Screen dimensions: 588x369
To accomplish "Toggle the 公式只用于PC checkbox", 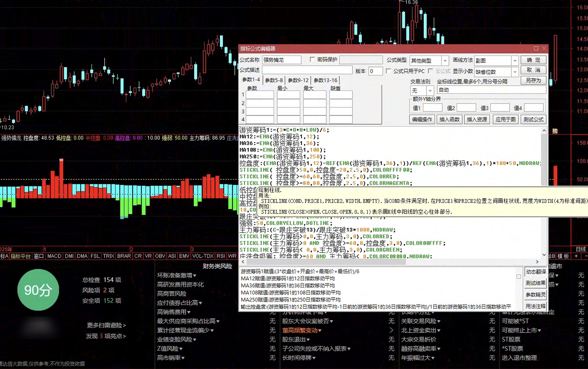I will [x=388, y=71].
